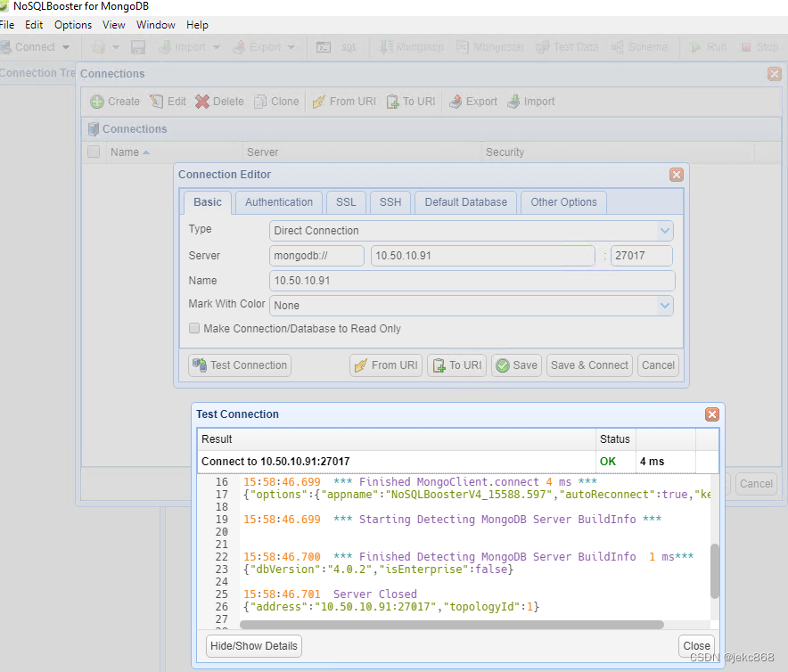Image resolution: width=788 pixels, height=672 pixels.
Task: Click the open-file toolbar icon
Action: [98, 47]
